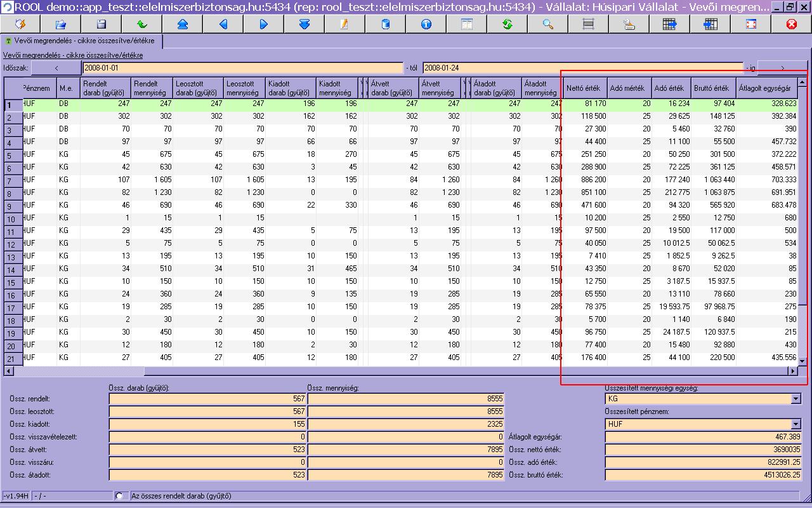Go to previous record with left arrow
Image resolution: width=812 pixels, height=508 pixels.
(x=223, y=24)
